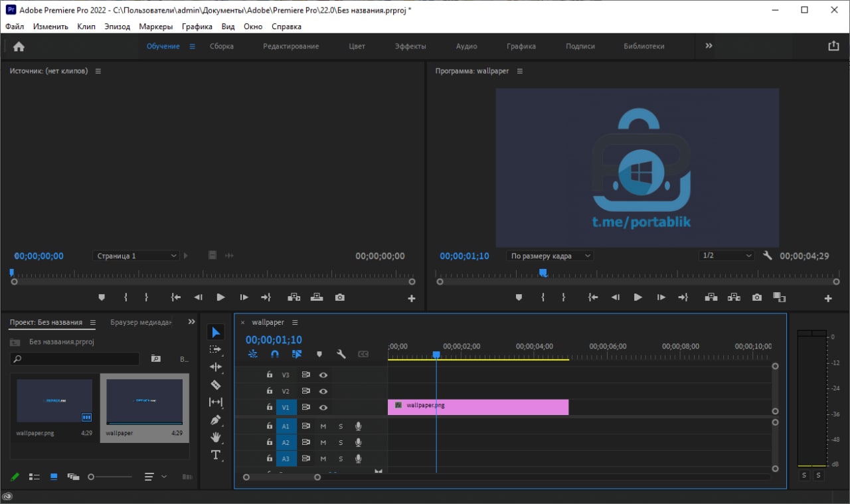Toggle insert sequences as nests option

(x=253, y=355)
